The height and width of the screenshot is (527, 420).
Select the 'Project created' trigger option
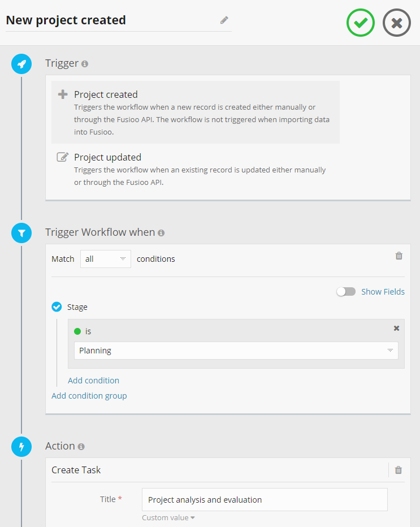coord(106,94)
